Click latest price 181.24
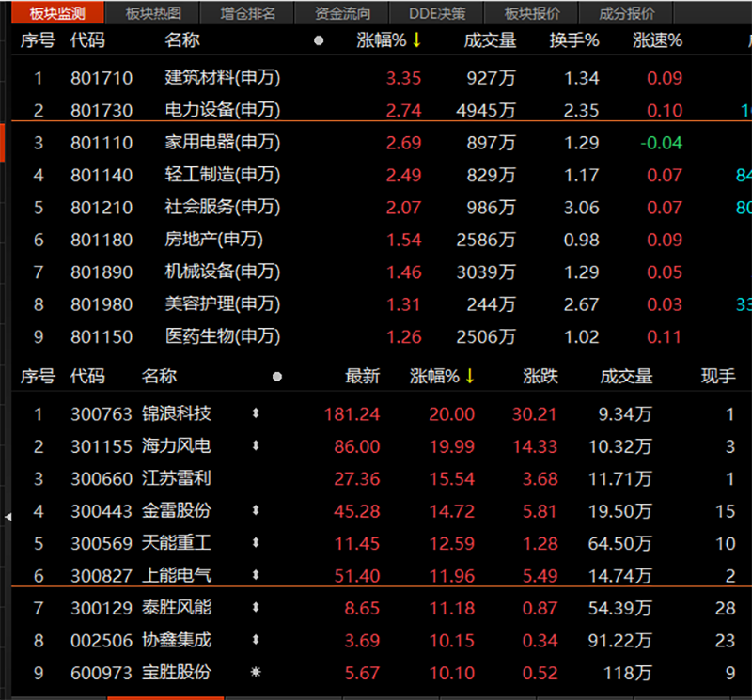This screenshot has width=752, height=700. click(x=352, y=414)
